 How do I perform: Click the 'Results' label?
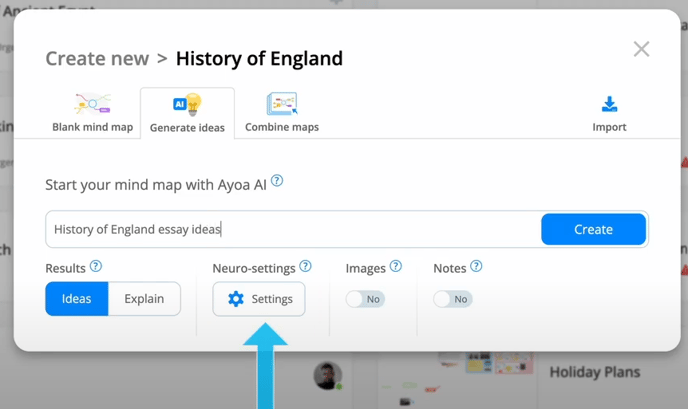click(x=65, y=268)
